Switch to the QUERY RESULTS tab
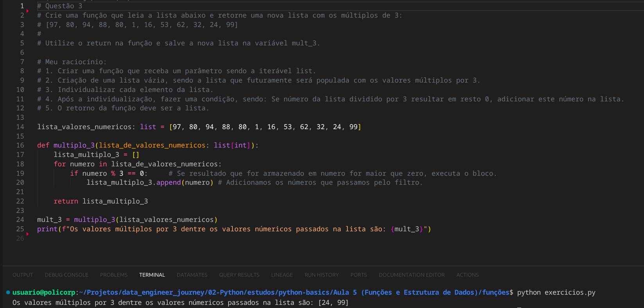This screenshot has width=644, height=308. 239,275
